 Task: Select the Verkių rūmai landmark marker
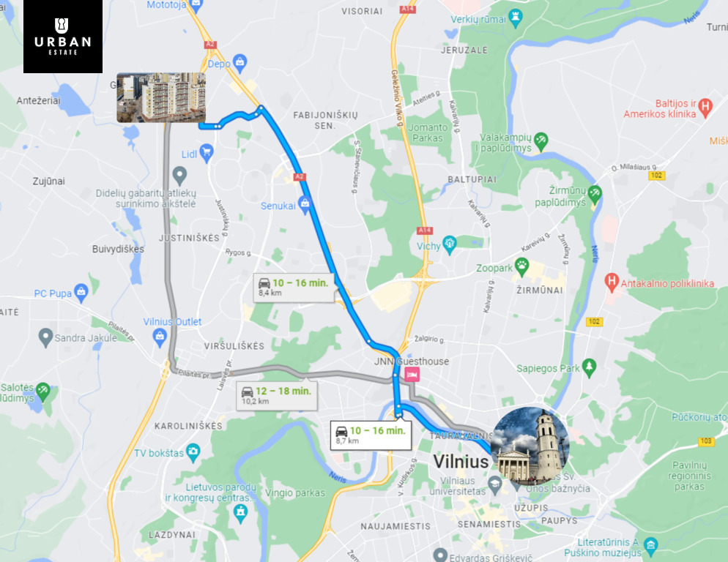click(516, 18)
